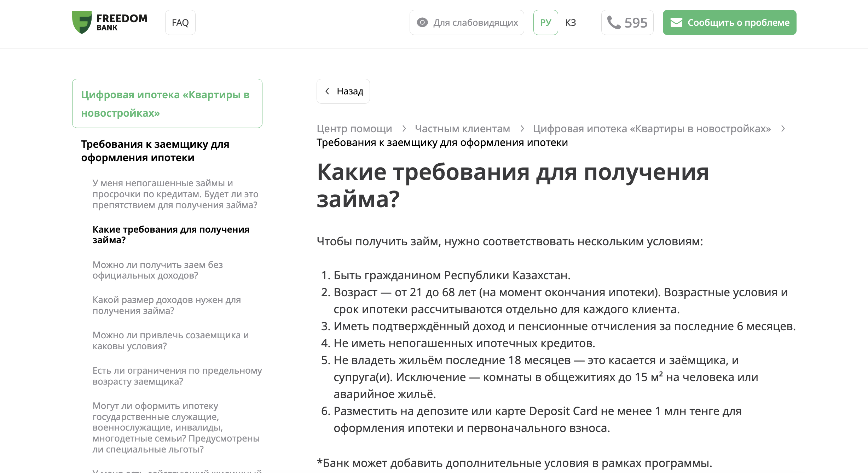Open the FAQ menu item
868x473 pixels.
point(180,23)
